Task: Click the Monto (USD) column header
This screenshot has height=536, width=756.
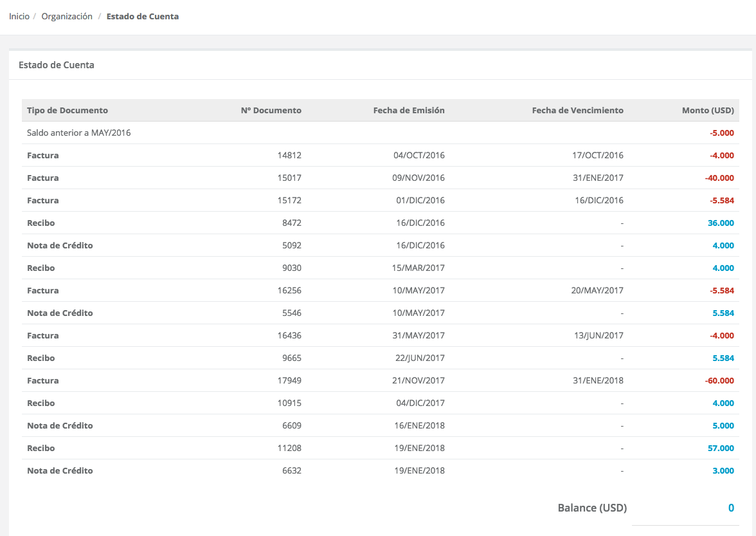Action: click(707, 110)
